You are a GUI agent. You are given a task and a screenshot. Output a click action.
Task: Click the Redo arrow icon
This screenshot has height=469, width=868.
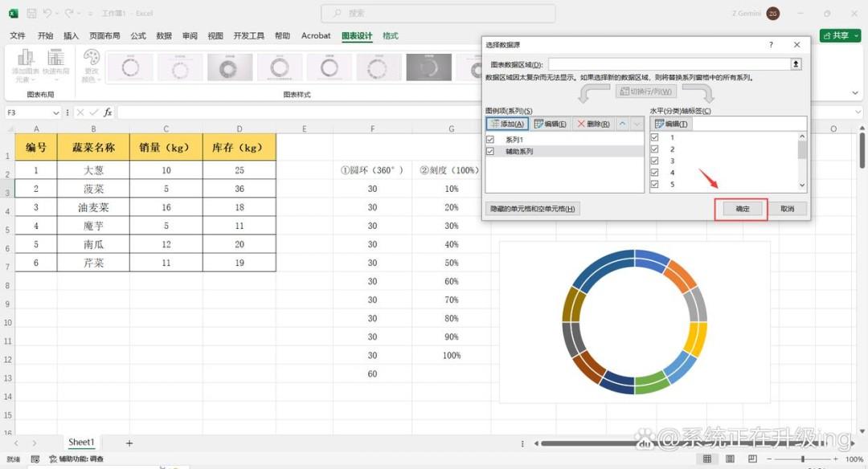[69, 14]
